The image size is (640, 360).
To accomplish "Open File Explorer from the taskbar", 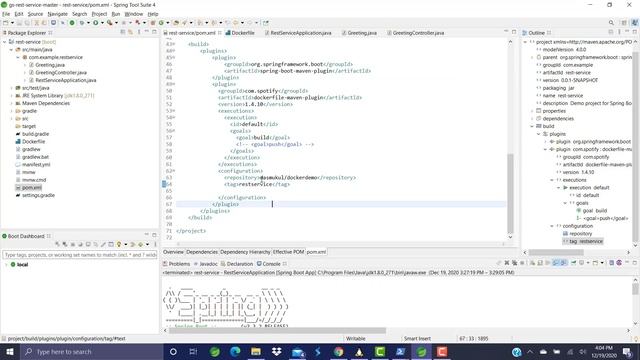I will pyautogui.click(x=256, y=351).
